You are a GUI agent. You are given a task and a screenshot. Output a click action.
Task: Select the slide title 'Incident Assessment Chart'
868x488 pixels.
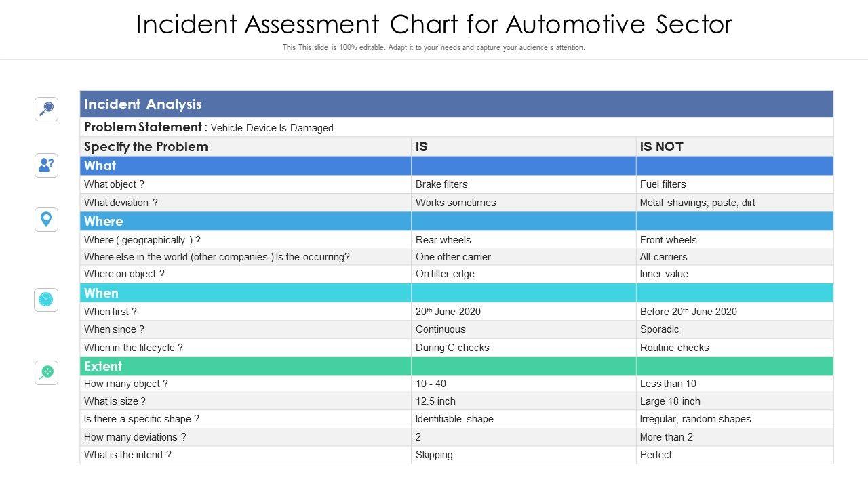(434, 24)
